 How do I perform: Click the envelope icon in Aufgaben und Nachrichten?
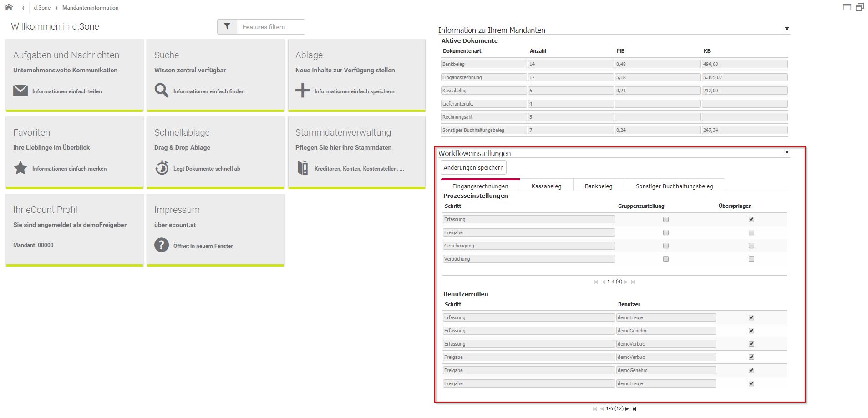[x=20, y=91]
